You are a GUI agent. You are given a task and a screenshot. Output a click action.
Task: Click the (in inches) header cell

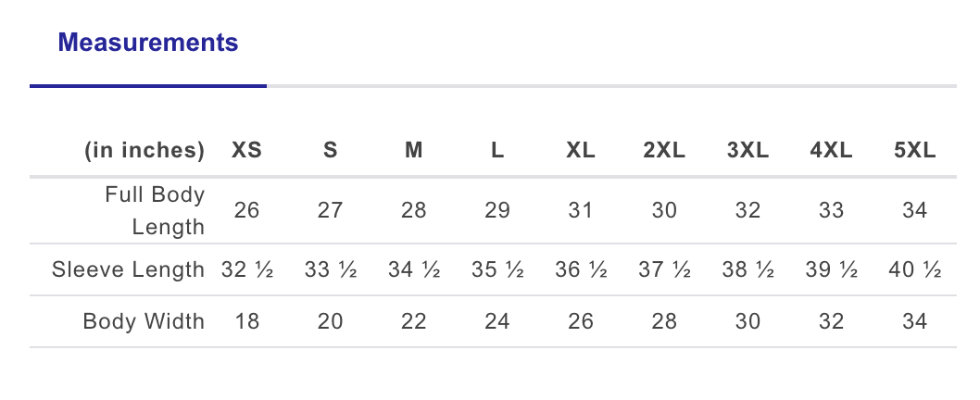[144, 151]
